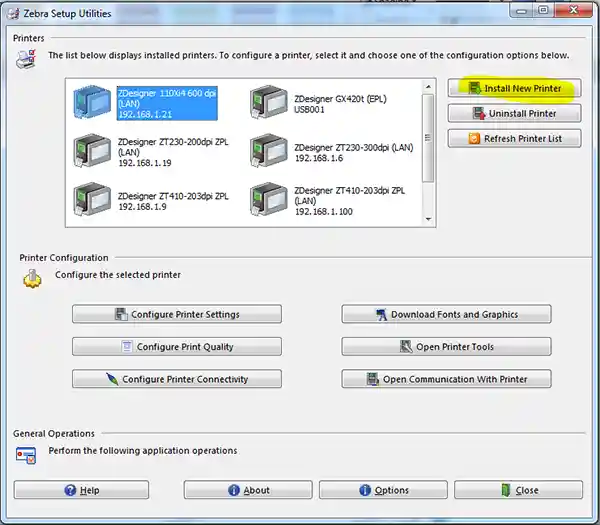The width and height of the screenshot is (600, 525).
Task: Select the ZDesigner 110Xi4 600 dpi printer icon
Action: [92, 102]
